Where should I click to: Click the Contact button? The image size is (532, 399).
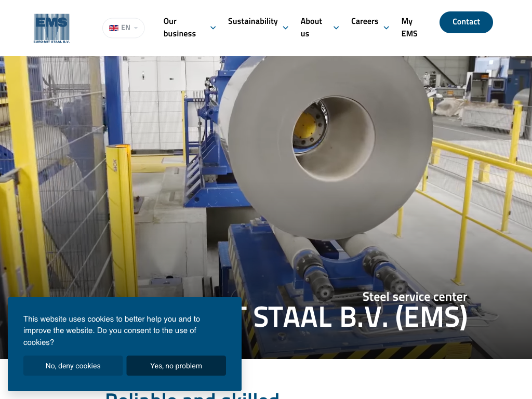click(x=466, y=22)
